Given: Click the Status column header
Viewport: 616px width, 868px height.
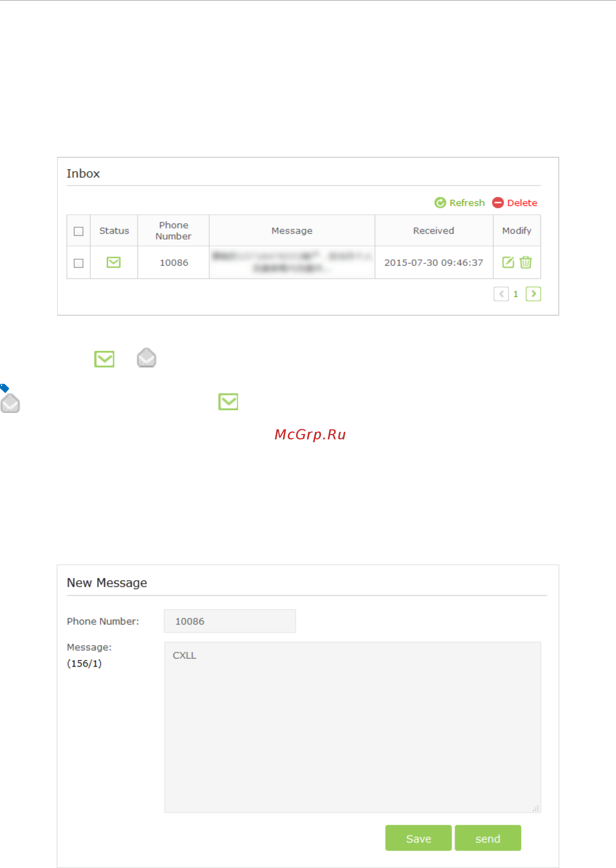Looking at the screenshot, I should [x=114, y=231].
